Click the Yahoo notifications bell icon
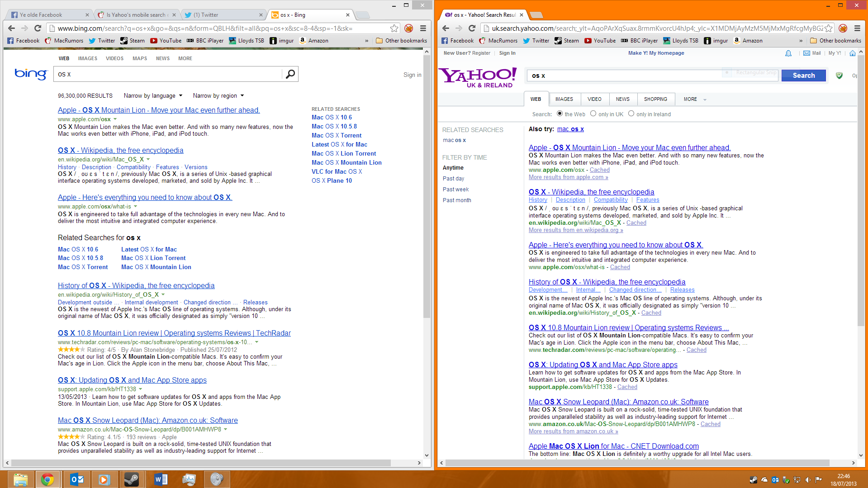Viewport: 868px width, 488px height. click(788, 53)
